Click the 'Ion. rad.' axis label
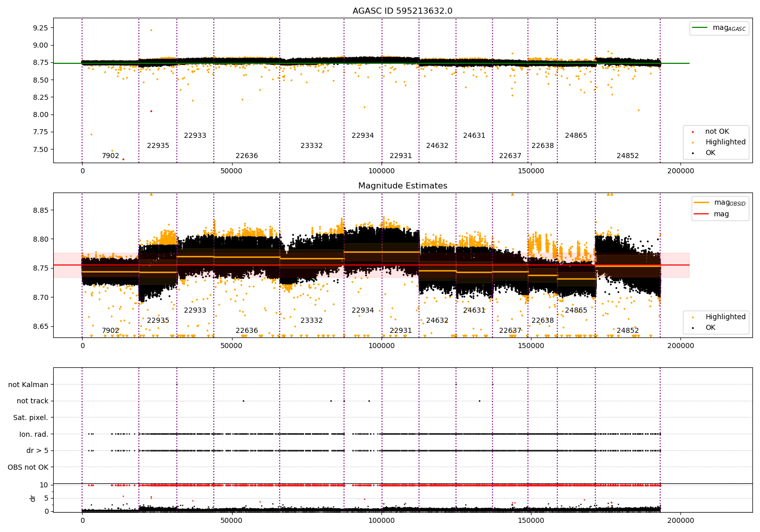This screenshot has width=760, height=532. pyautogui.click(x=34, y=434)
